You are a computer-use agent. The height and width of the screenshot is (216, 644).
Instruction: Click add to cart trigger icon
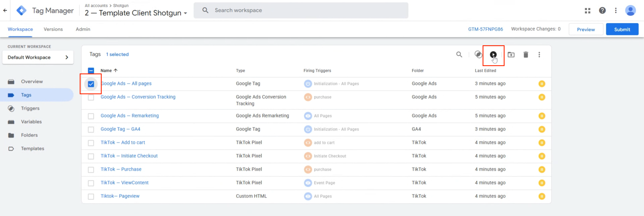[308, 143]
